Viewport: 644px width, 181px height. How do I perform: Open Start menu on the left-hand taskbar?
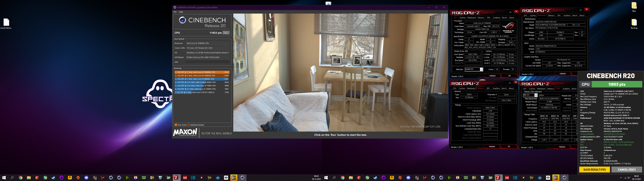4,178
